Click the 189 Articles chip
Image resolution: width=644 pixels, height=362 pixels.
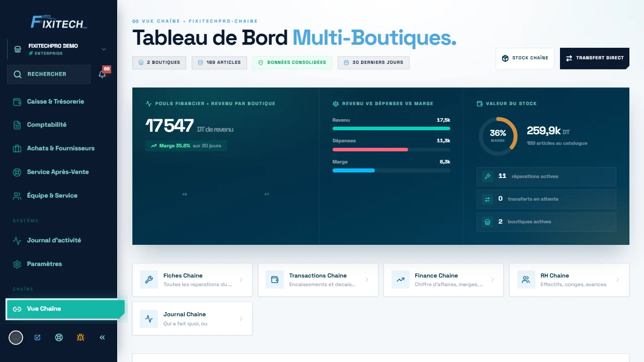coord(219,62)
